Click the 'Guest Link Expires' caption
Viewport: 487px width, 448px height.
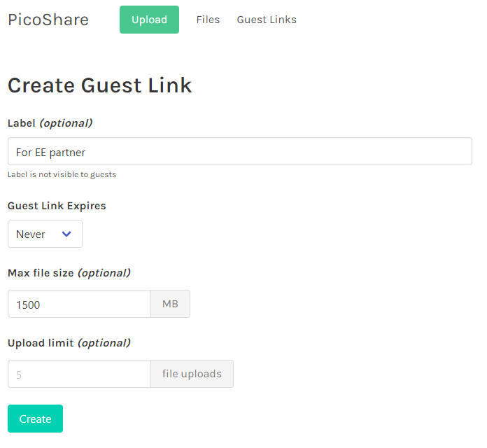pos(57,206)
